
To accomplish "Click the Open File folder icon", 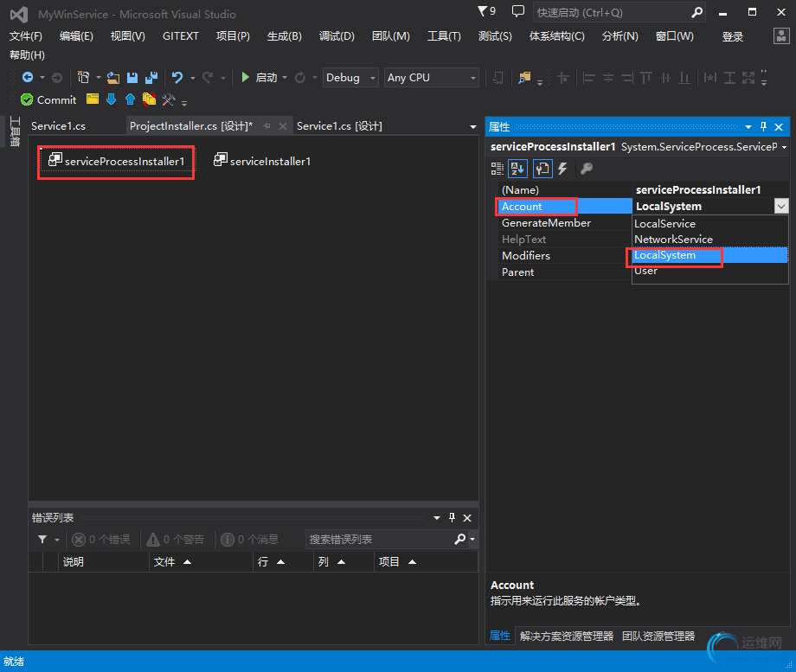I will [113, 78].
